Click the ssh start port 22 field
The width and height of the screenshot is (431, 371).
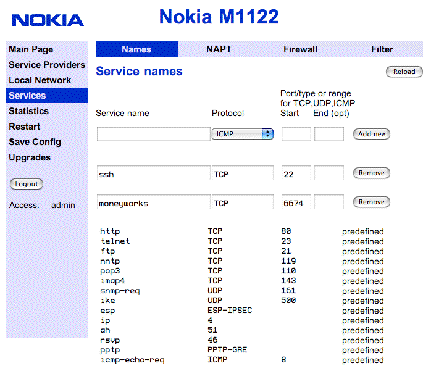tap(296, 173)
